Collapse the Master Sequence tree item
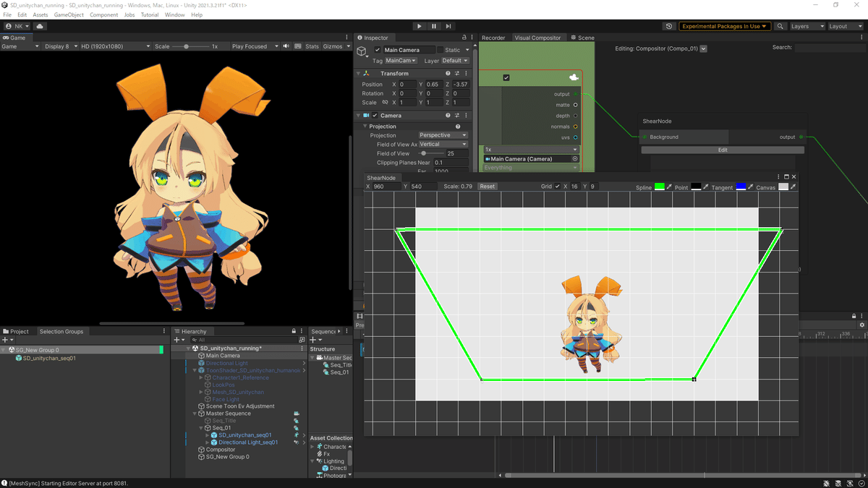The height and width of the screenshot is (488, 868). tap(193, 414)
